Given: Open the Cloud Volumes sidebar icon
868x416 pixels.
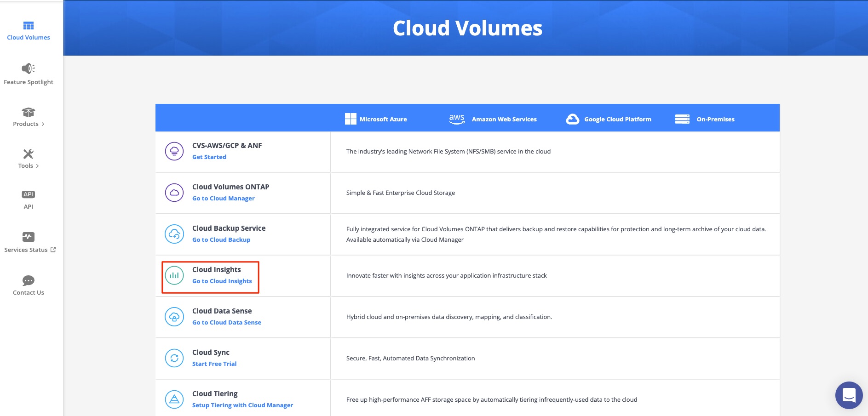Looking at the screenshot, I should point(29,26).
